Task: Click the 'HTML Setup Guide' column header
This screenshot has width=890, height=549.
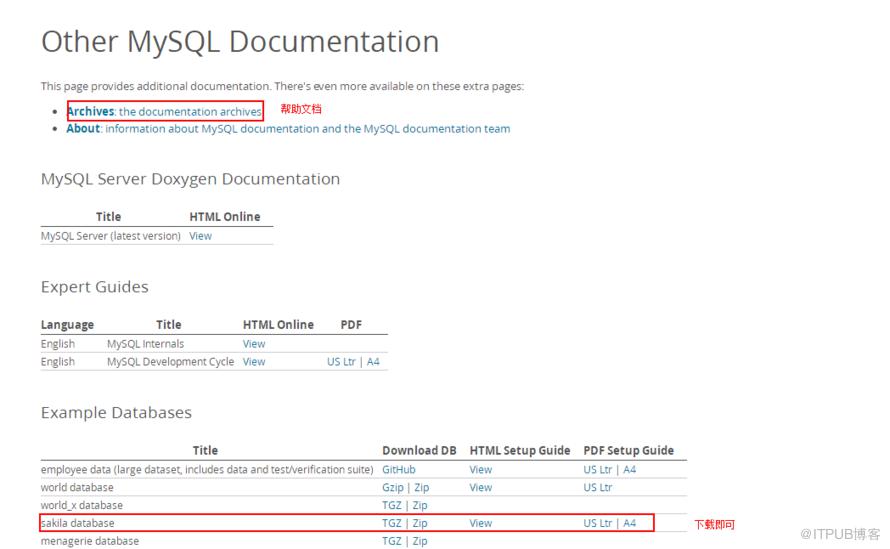Action: pyautogui.click(x=519, y=451)
